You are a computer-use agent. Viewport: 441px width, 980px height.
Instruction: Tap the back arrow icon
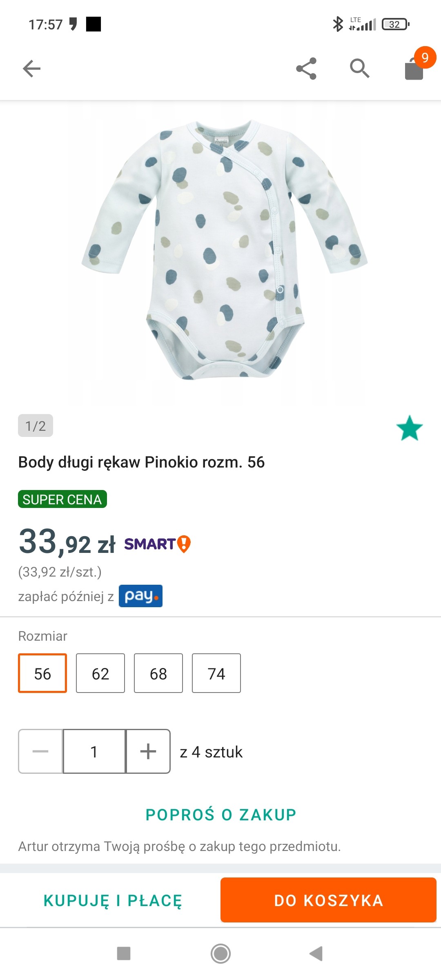click(x=32, y=69)
